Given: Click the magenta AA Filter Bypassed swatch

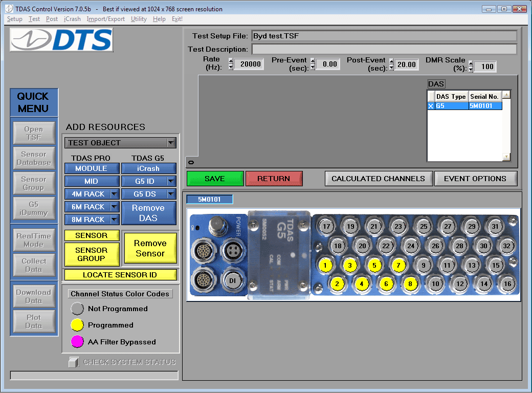Looking at the screenshot, I should (77, 342).
